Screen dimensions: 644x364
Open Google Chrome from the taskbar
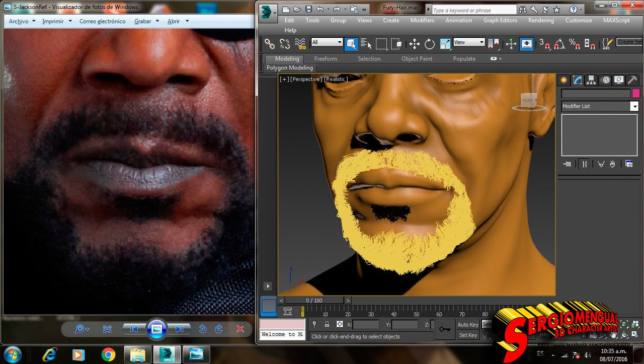click(x=108, y=354)
